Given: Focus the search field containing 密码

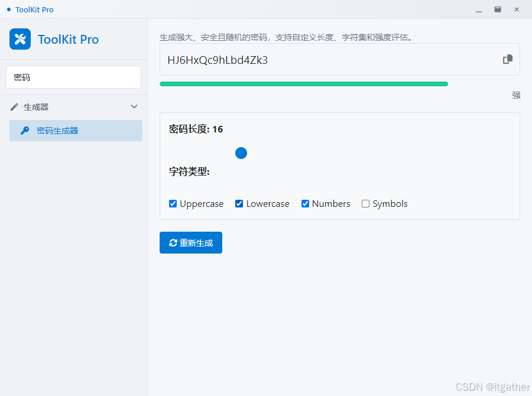Looking at the screenshot, I should click(74, 77).
